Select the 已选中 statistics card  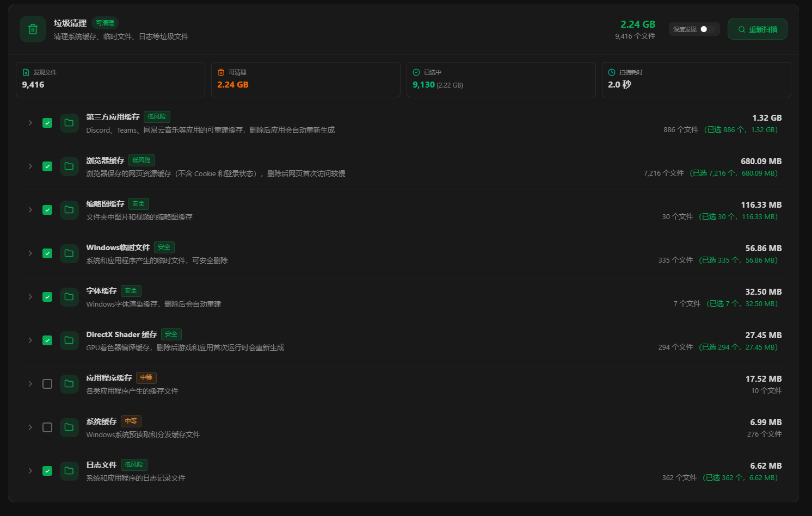(x=501, y=79)
